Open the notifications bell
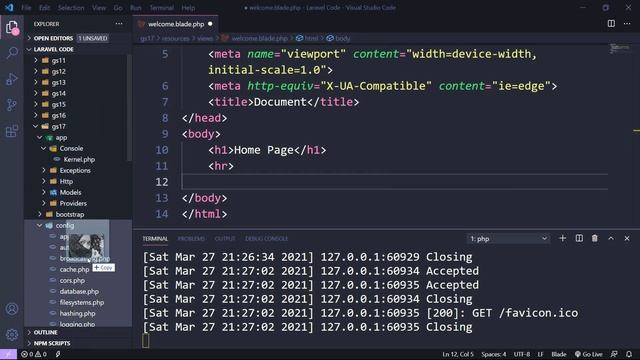 [x=629, y=354]
